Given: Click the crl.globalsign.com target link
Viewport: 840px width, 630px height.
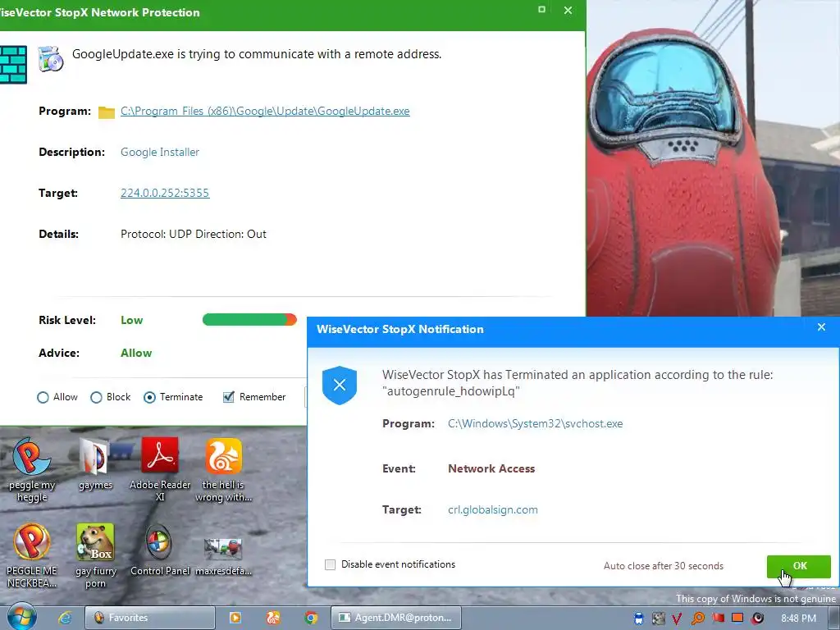Looking at the screenshot, I should (493, 510).
